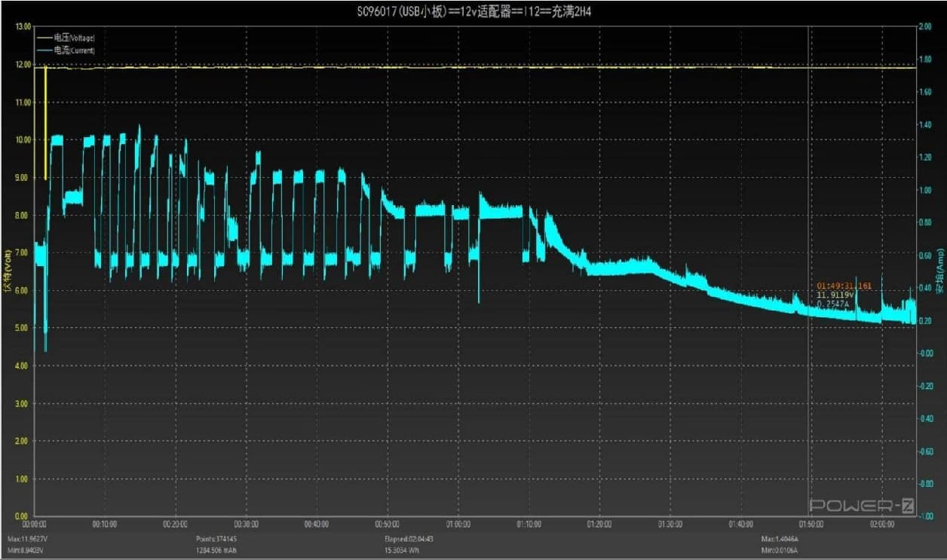Click the 01:50:00 time axis label
This screenshot has height=560, width=947.
pos(811,524)
